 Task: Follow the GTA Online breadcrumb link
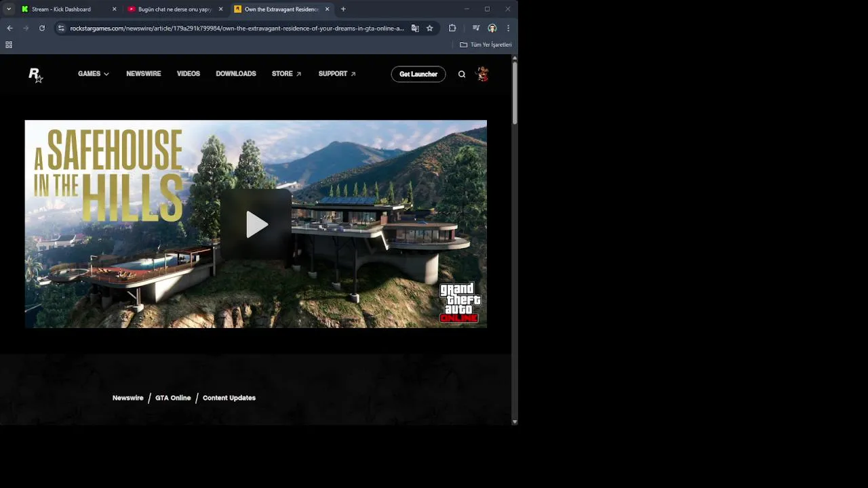point(173,398)
